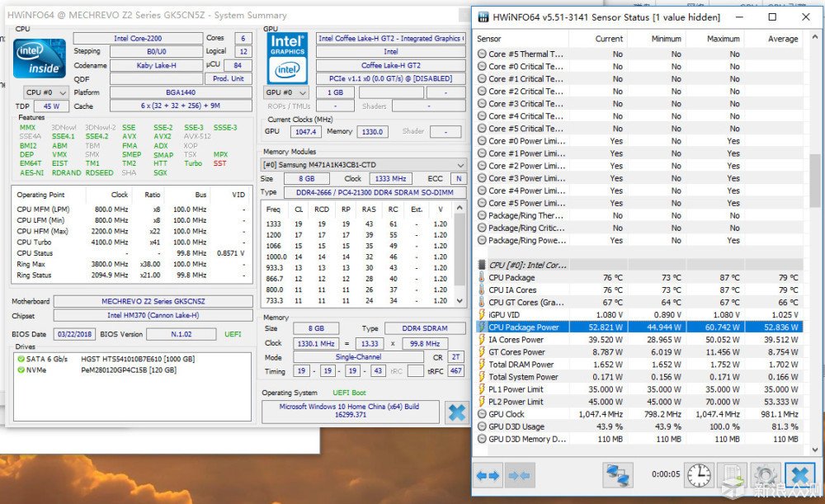Click the blue X in System Summary
This screenshot has width=825, height=504.
[x=455, y=412]
